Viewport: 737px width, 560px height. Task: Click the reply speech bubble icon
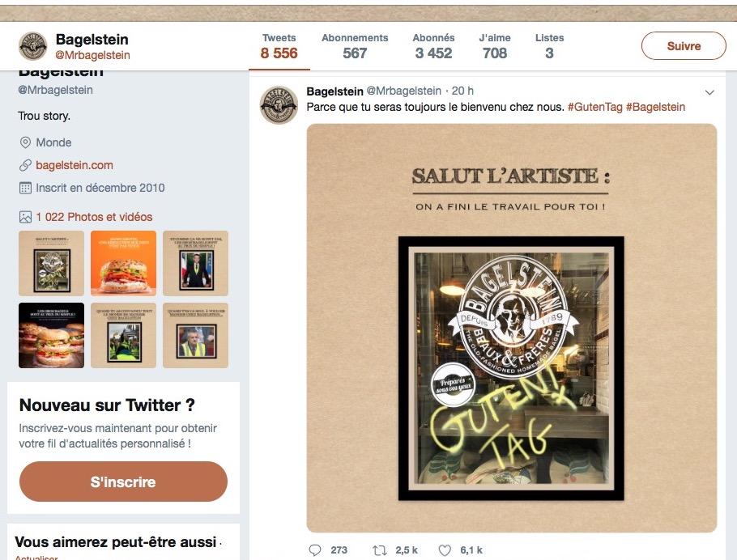pyautogui.click(x=315, y=550)
